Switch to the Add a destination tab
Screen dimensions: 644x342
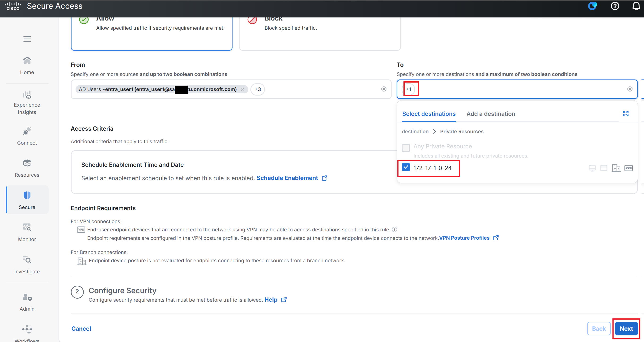click(x=491, y=114)
